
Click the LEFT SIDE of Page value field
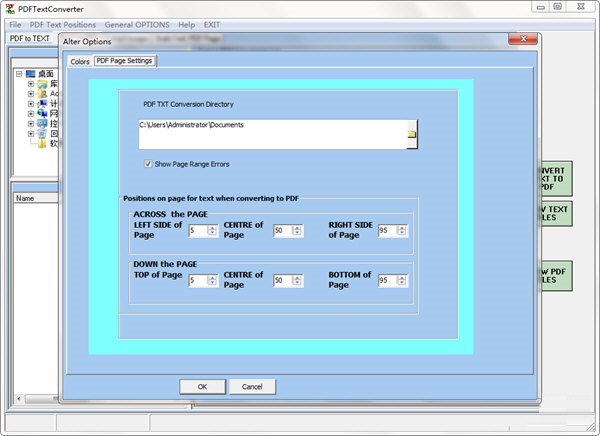coord(198,230)
